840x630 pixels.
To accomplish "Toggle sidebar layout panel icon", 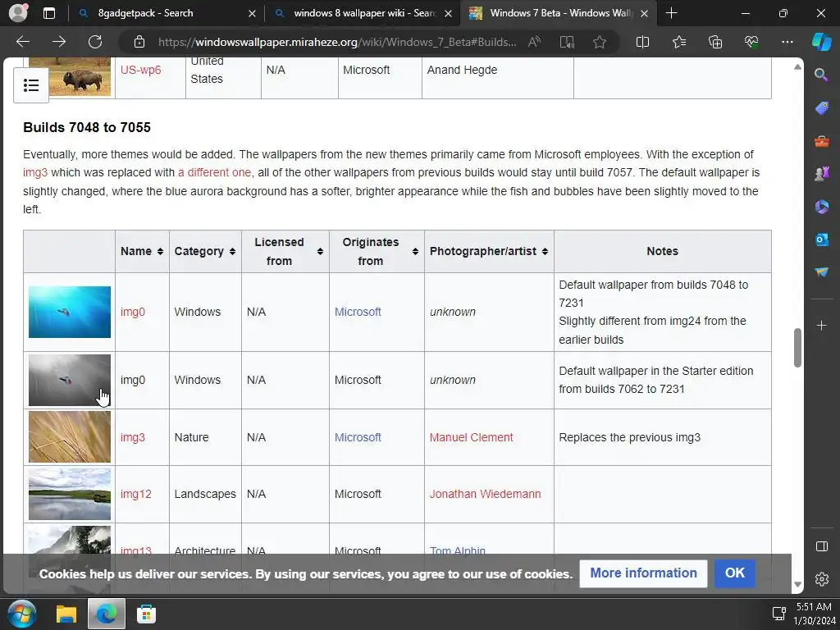I will (821, 546).
